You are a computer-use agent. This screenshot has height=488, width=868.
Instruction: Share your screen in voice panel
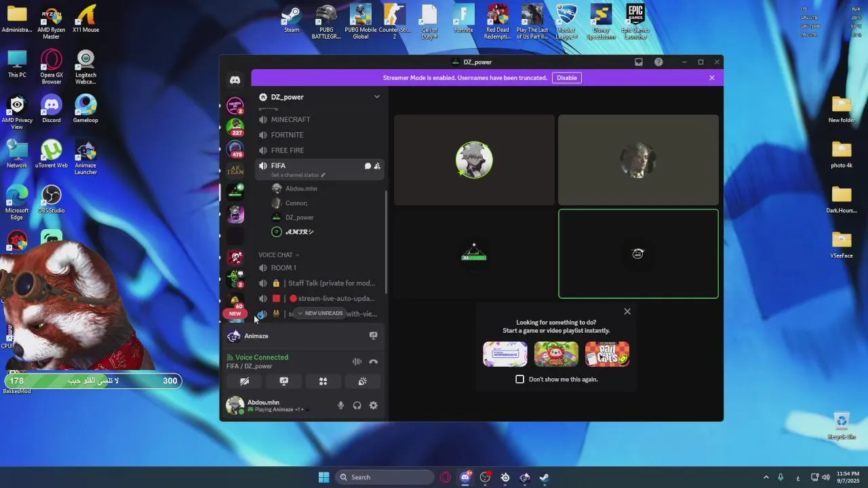click(x=284, y=381)
